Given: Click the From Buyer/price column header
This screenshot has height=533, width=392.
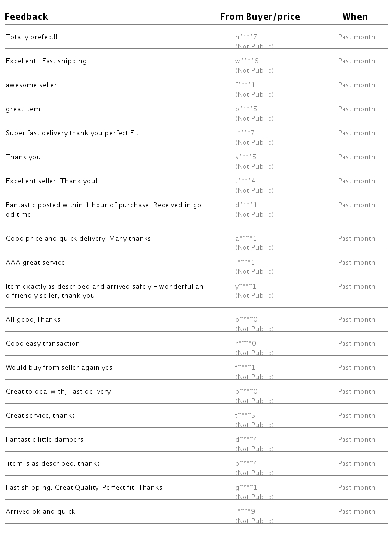Looking at the screenshot, I should coord(260,17).
